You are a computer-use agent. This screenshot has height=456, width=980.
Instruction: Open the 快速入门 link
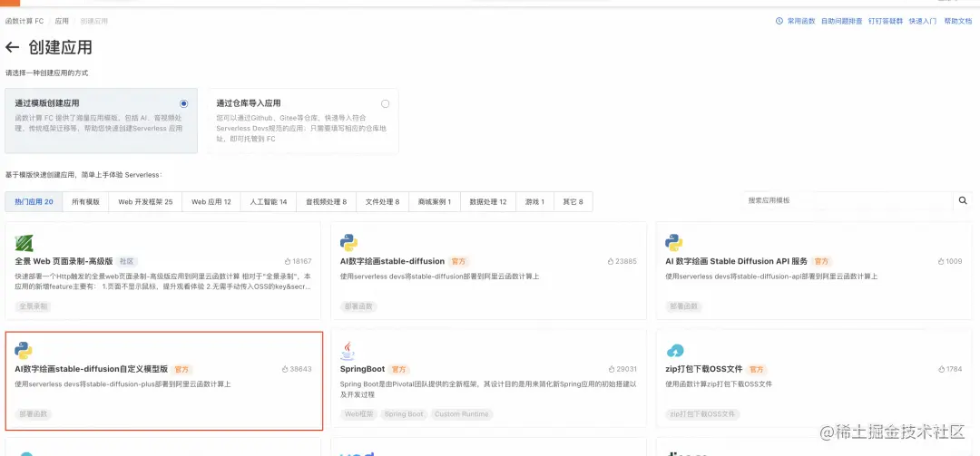point(923,21)
